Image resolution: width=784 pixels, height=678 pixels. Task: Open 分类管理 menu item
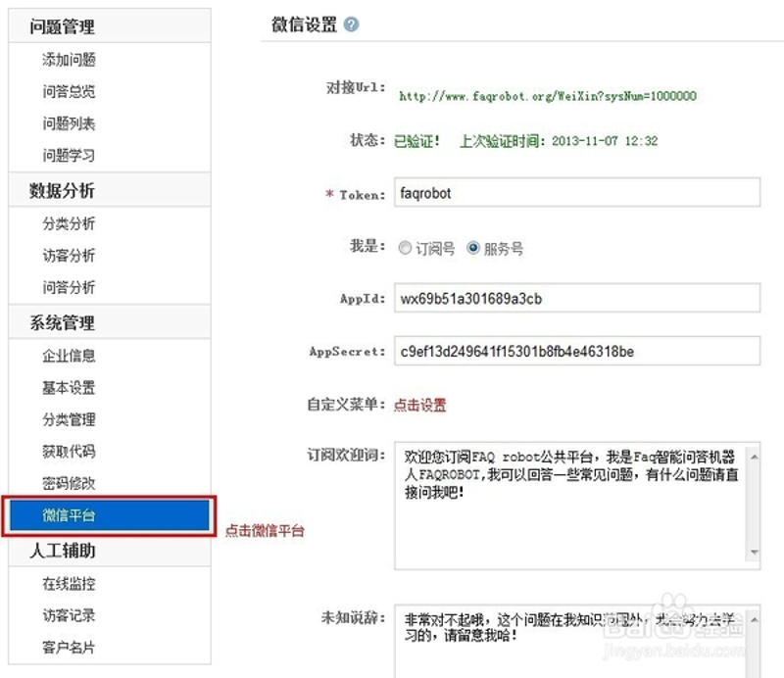[69, 419]
